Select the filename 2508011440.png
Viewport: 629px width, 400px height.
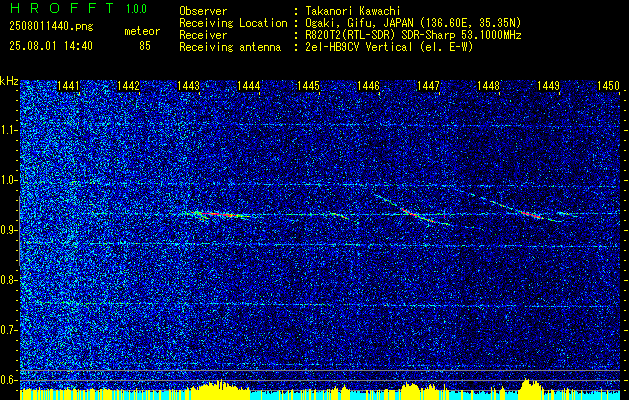[51, 27]
